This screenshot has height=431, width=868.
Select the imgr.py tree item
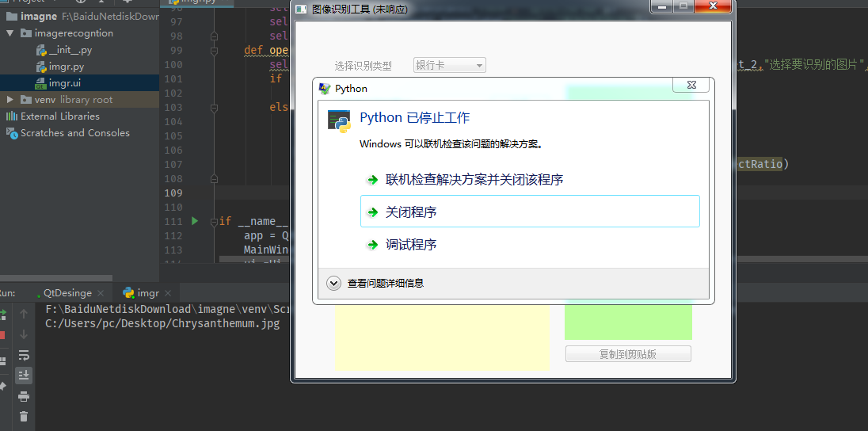(x=80, y=67)
